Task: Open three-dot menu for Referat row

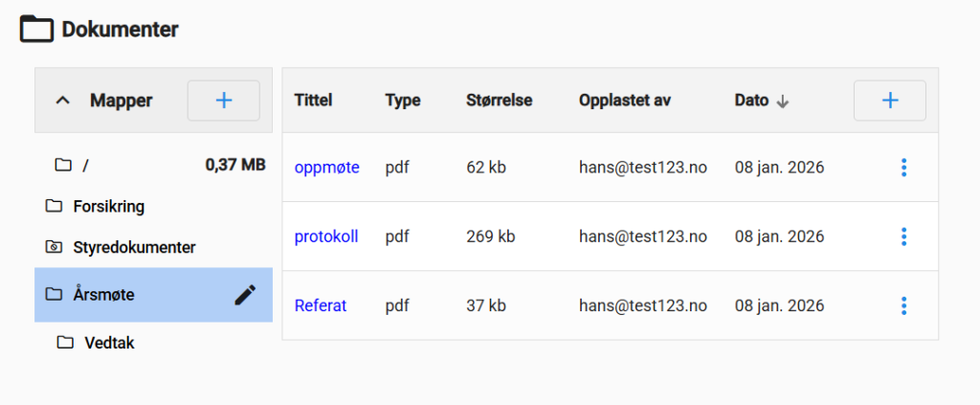Action: click(x=903, y=305)
